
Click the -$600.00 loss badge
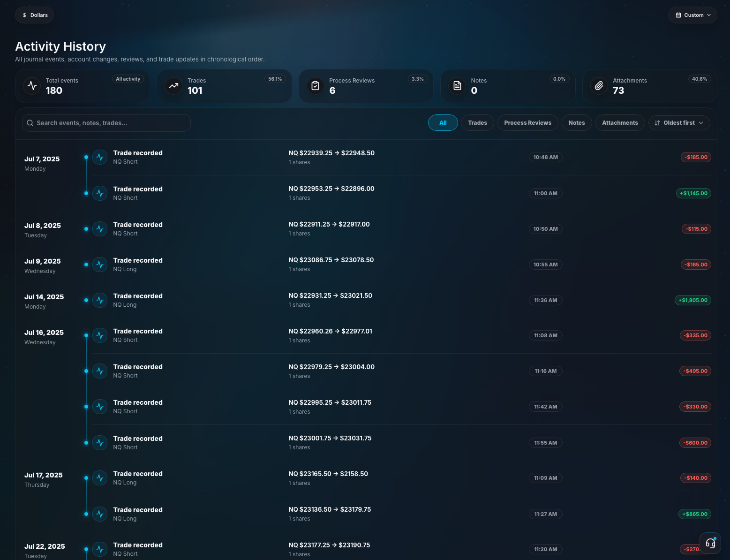(695, 443)
